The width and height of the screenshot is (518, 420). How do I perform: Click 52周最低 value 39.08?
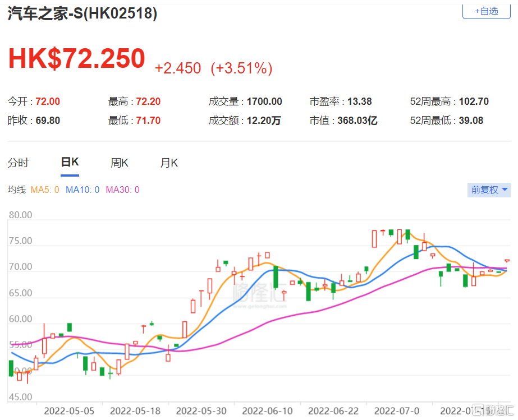pyautogui.click(x=471, y=121)
